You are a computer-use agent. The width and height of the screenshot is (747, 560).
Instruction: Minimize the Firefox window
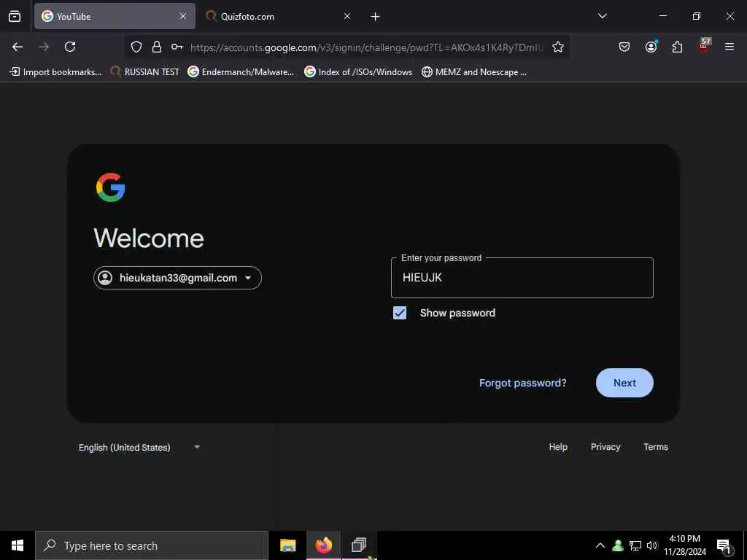[662, 16]
